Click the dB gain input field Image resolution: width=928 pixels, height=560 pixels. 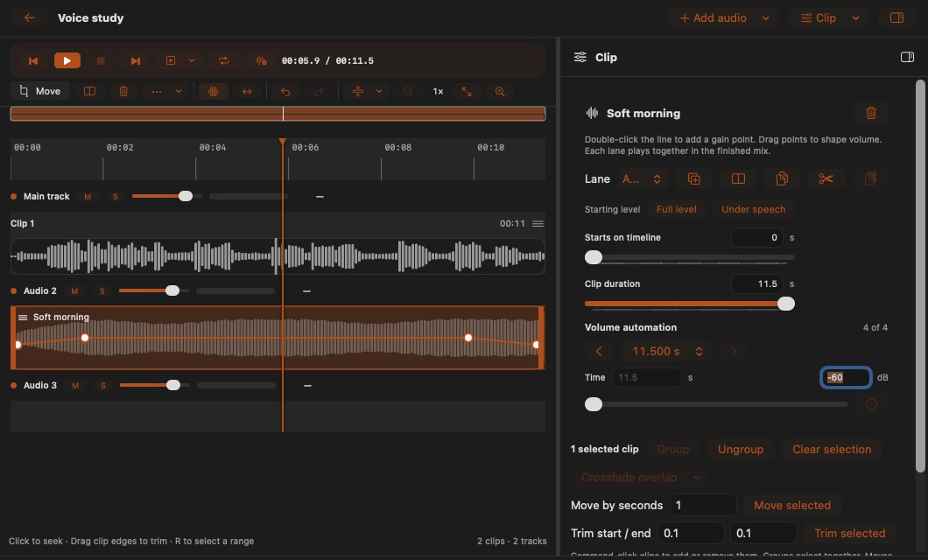[x=846, y=377]
